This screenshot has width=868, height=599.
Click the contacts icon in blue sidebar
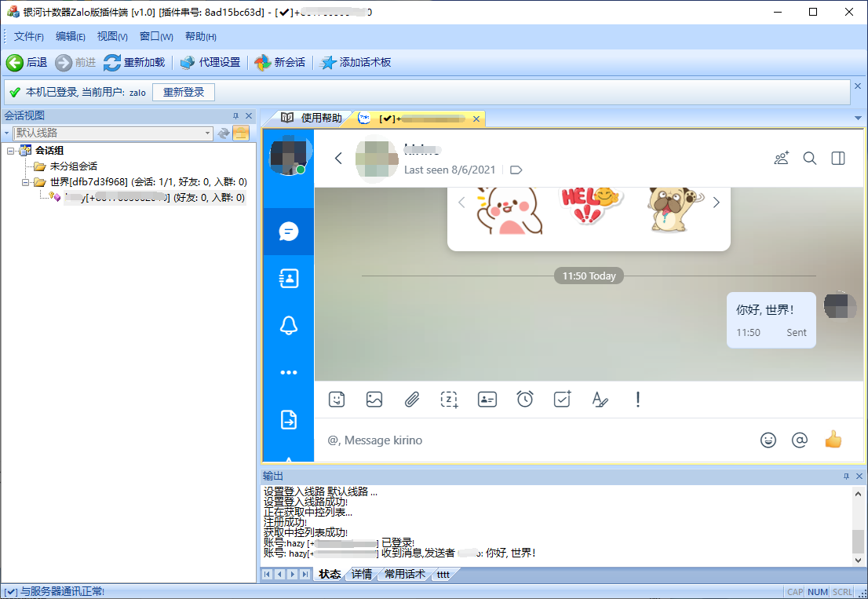[289, 278]
